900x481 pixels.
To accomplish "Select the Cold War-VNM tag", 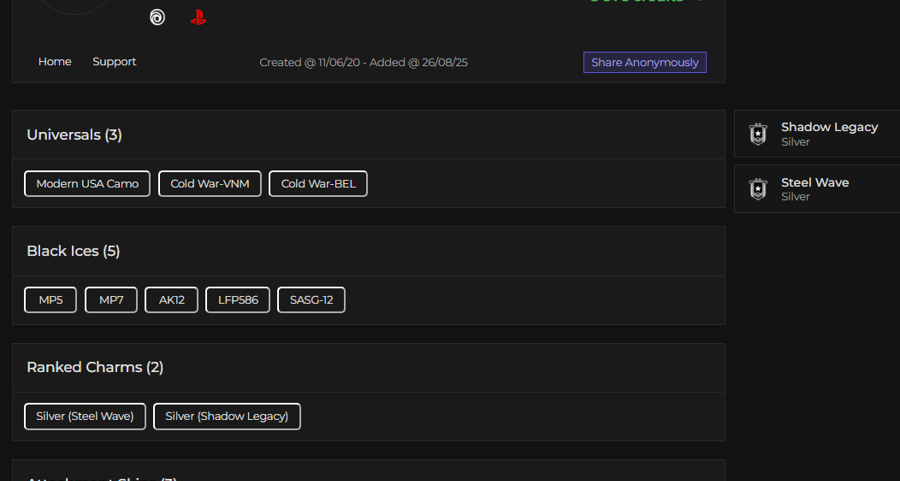I will click(x=210, y=184).
